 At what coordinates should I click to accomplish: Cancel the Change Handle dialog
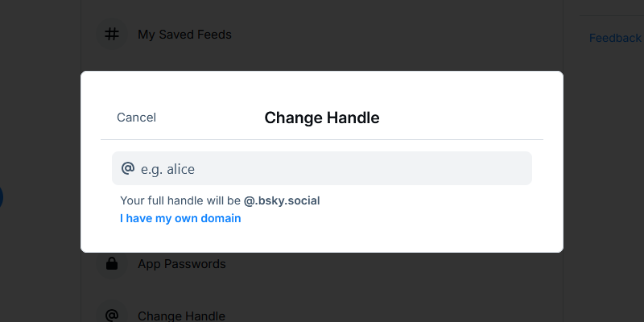136,118
